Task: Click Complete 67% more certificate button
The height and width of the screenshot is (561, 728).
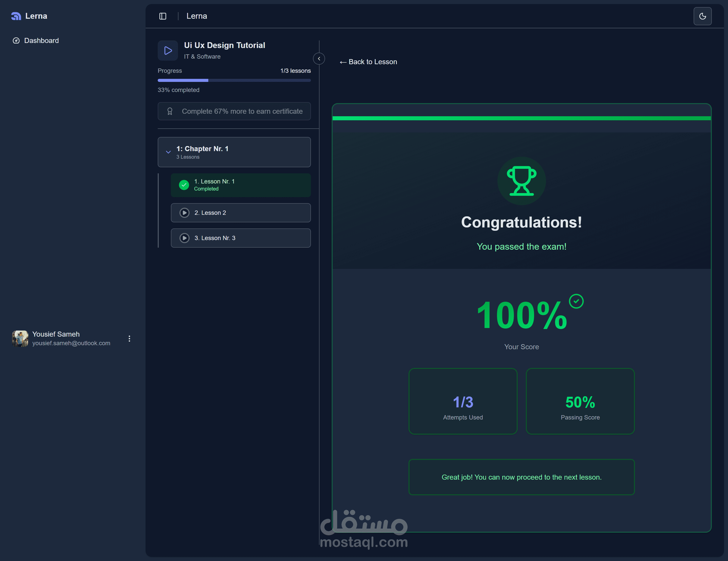Action: click(x=234, y=111)
